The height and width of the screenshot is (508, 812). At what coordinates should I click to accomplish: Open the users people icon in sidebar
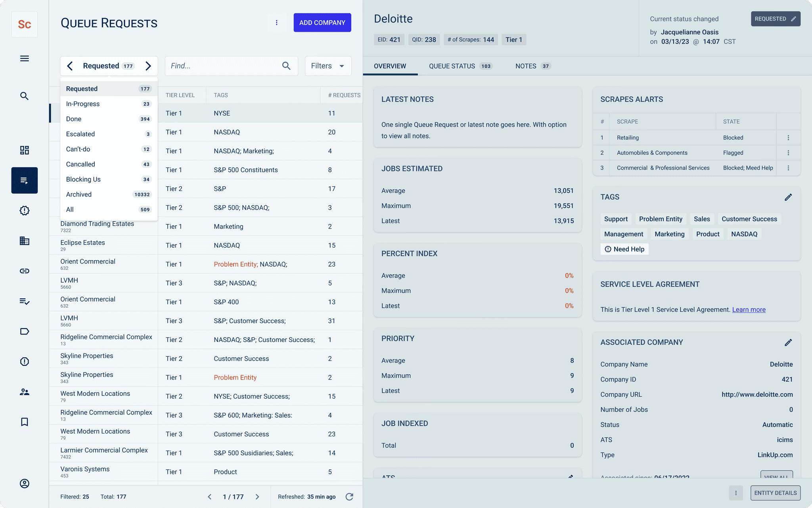25,392
